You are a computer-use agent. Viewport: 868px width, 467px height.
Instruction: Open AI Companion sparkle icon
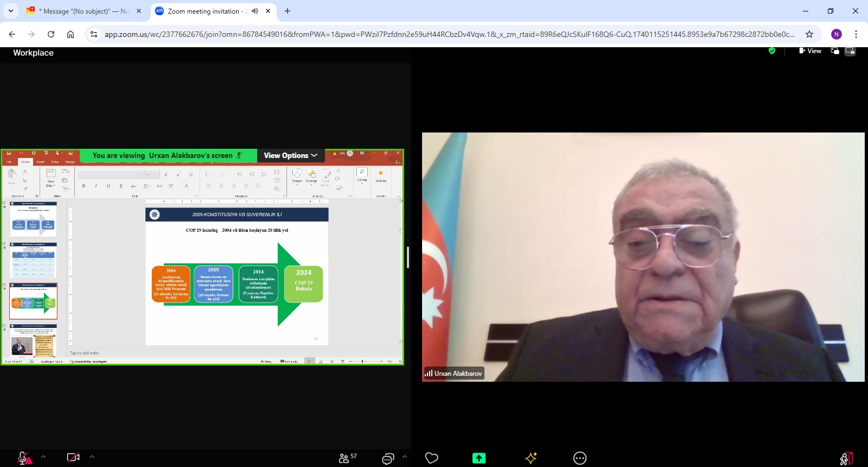tap(531, 458)
